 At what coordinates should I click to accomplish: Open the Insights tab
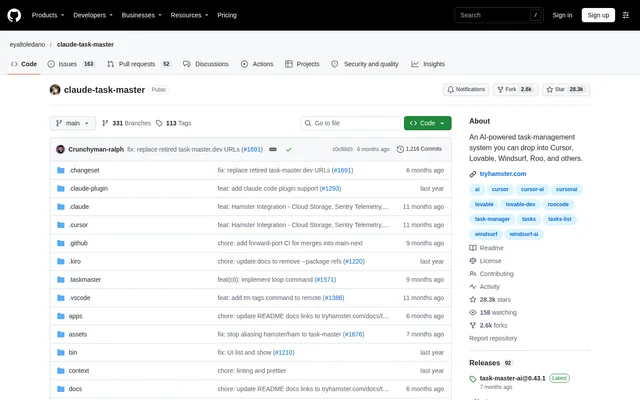[x=428, y=64]
